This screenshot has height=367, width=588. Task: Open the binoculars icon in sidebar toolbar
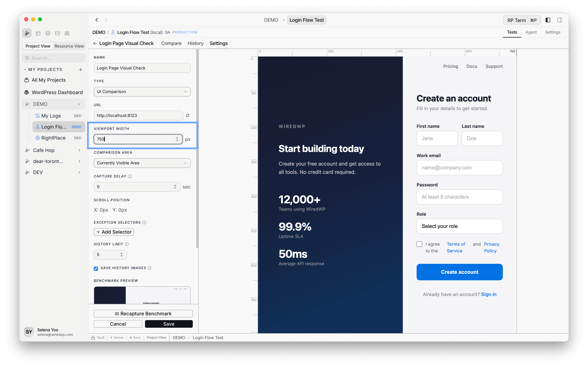67,33
